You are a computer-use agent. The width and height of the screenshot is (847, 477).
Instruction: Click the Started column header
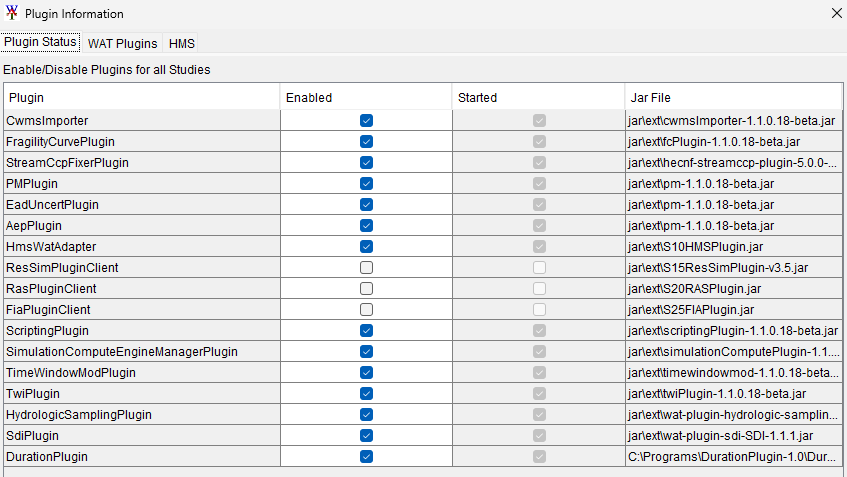(x=538, y=98)
